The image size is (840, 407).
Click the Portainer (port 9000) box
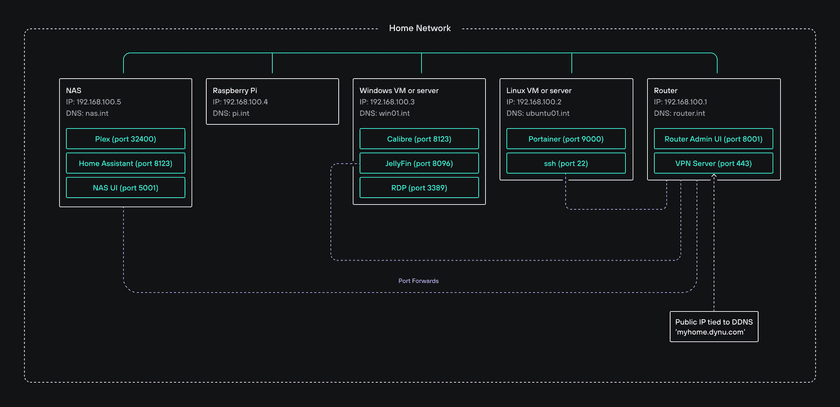(x=566, y=139)
